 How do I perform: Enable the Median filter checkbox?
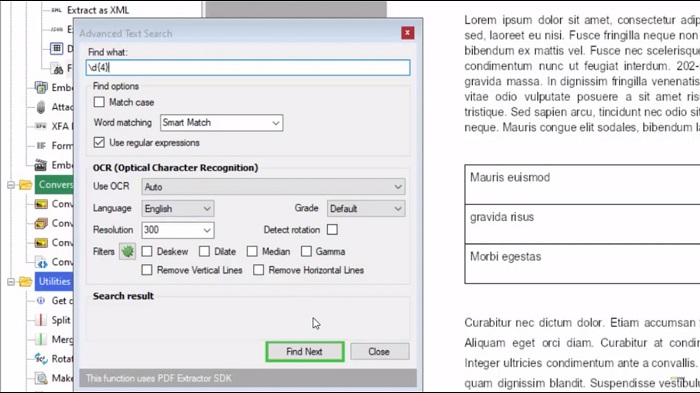click(x=252, y=251)
